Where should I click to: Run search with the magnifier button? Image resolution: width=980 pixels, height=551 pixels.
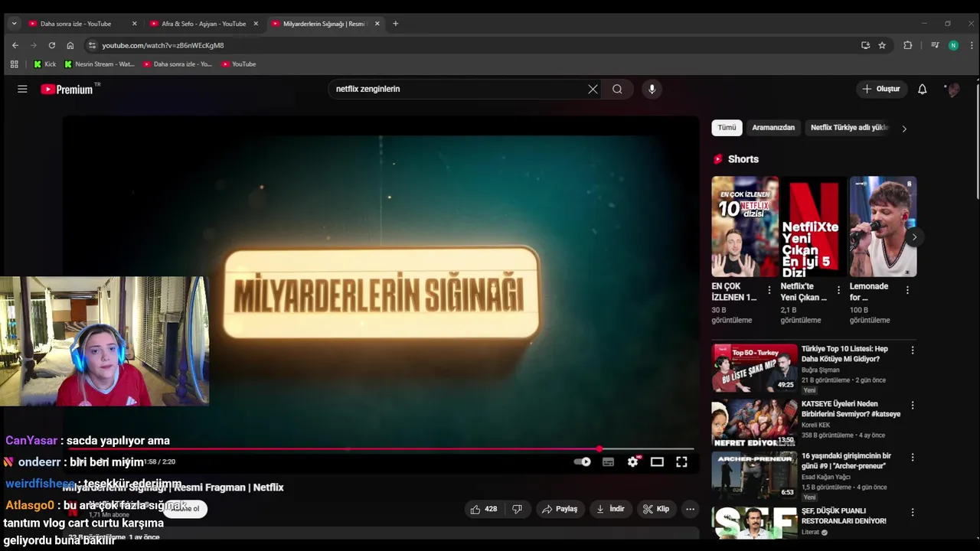[617, 89]
